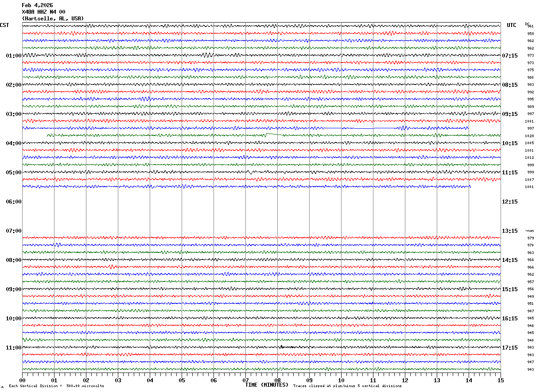Click the "Each Vertical Division = 500.00 microvolts" note
The image size is (536, 392).
pyautogui.click(x=56, y=386)
